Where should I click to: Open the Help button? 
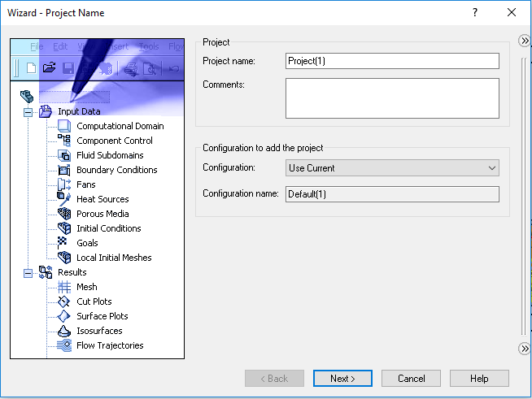479,379
